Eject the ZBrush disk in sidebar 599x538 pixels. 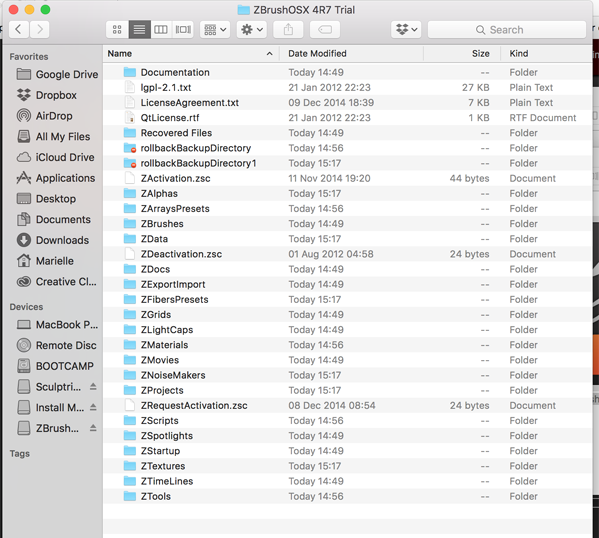click(93, 428)
